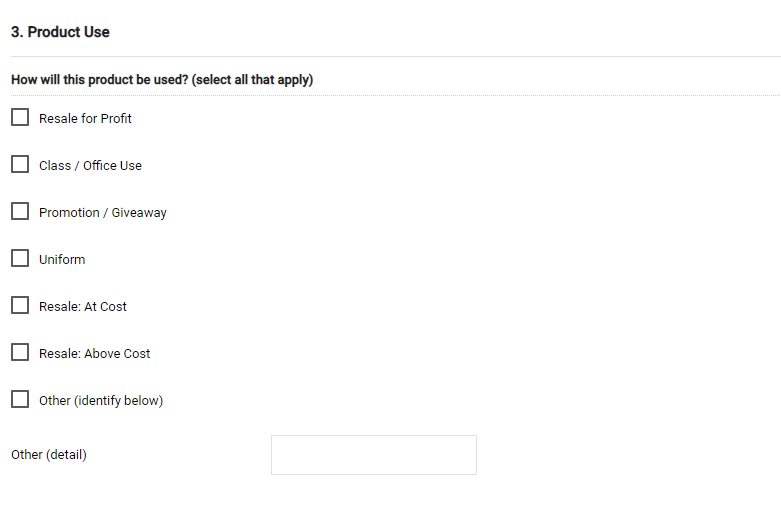Mark the Resale: Above Cost checkbox

[x=20, y=353]
